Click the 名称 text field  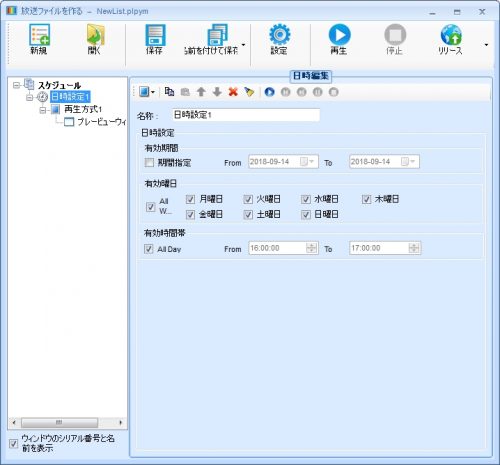click(x=246, y=115)
